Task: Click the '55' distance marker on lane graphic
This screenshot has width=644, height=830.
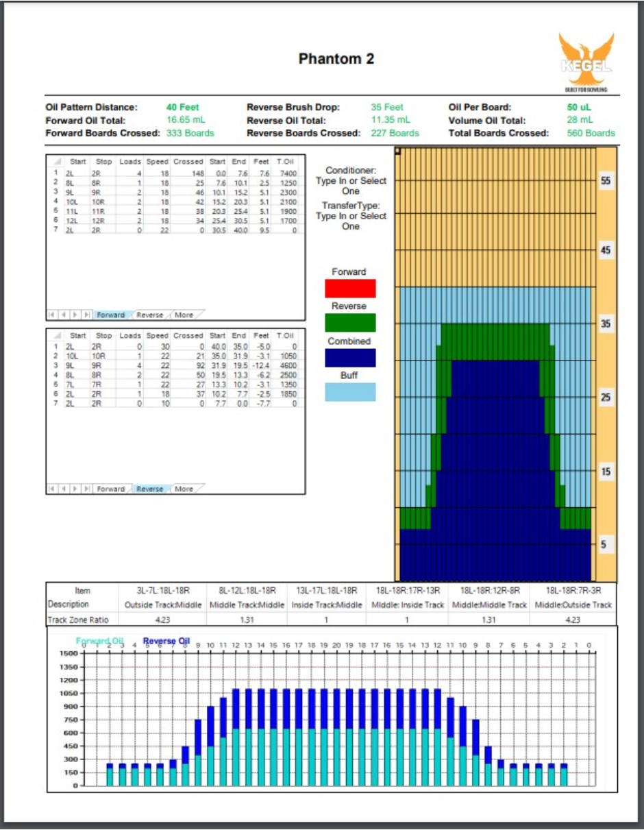Action: click(x=606, y=181)
